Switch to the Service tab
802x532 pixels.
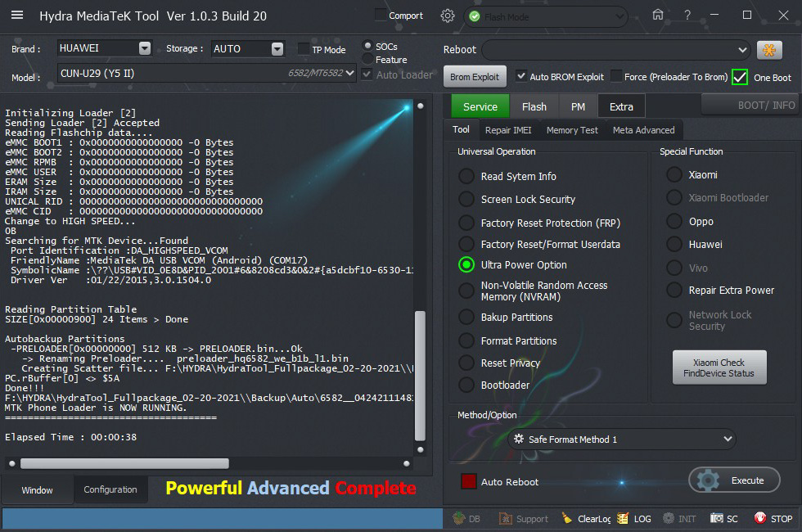click(x=480, y=106)
